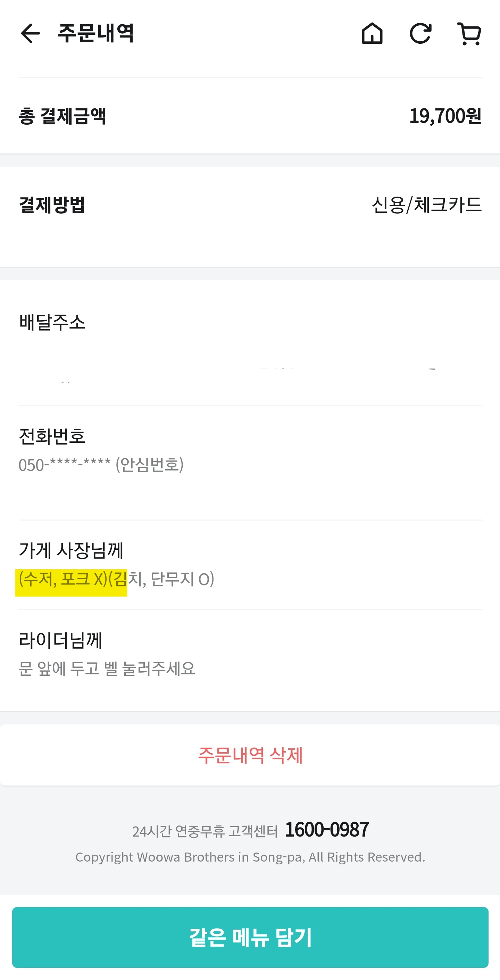Tap the 배달주소 section heading
This screenshot has height=980, width=500.
[x=52, y=322]
